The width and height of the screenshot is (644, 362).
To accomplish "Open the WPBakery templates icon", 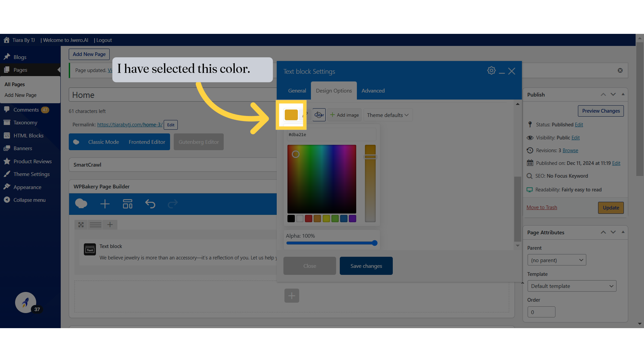I will 127,204.
